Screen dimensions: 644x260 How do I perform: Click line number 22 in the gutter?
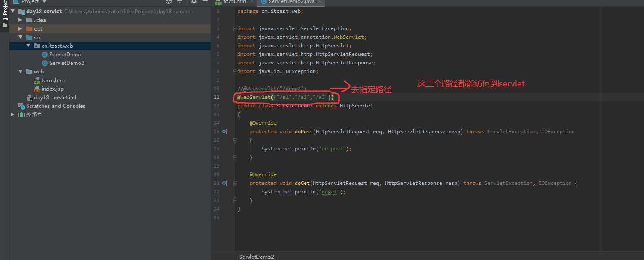tap(216, 192)
